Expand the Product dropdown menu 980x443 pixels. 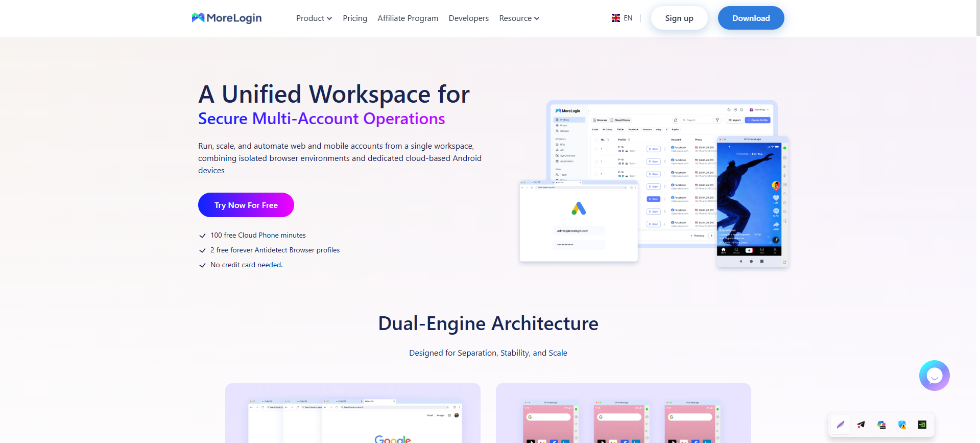pyautogui.click(x=314, y=18)
